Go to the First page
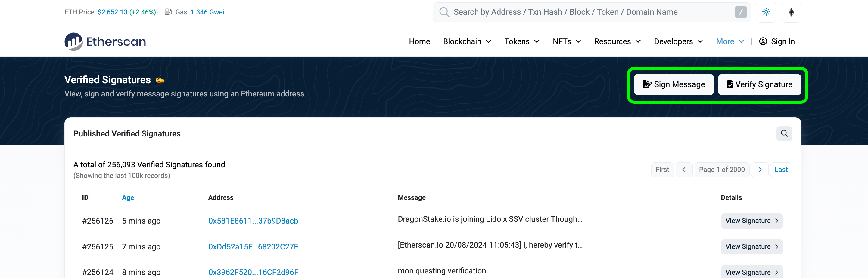 (662, 170)
